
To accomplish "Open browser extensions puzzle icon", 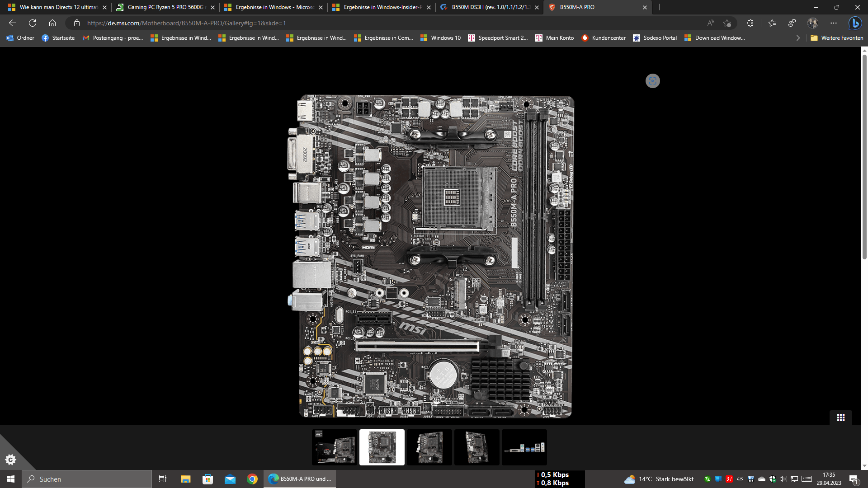I will point(750,23).
